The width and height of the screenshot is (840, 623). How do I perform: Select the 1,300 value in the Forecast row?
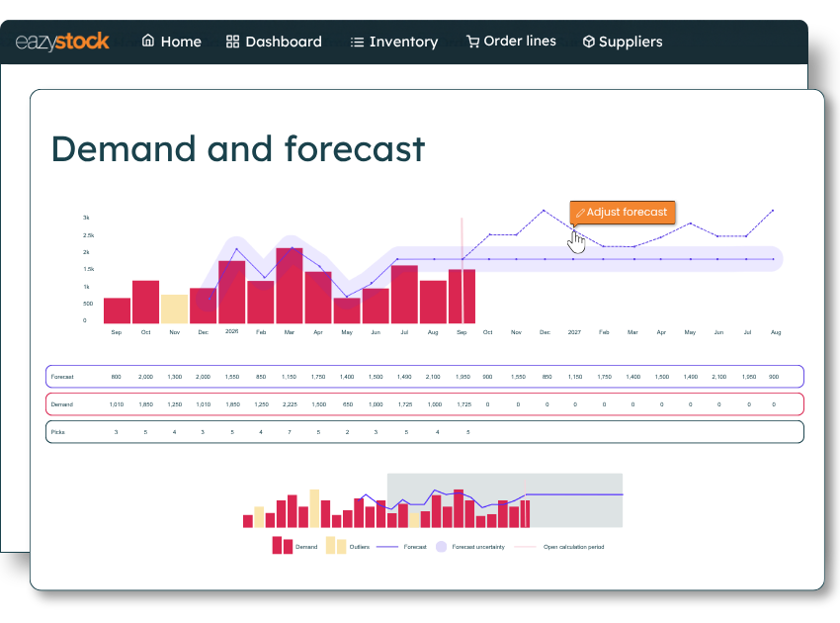pyautogui.click(x=175, y=377)
